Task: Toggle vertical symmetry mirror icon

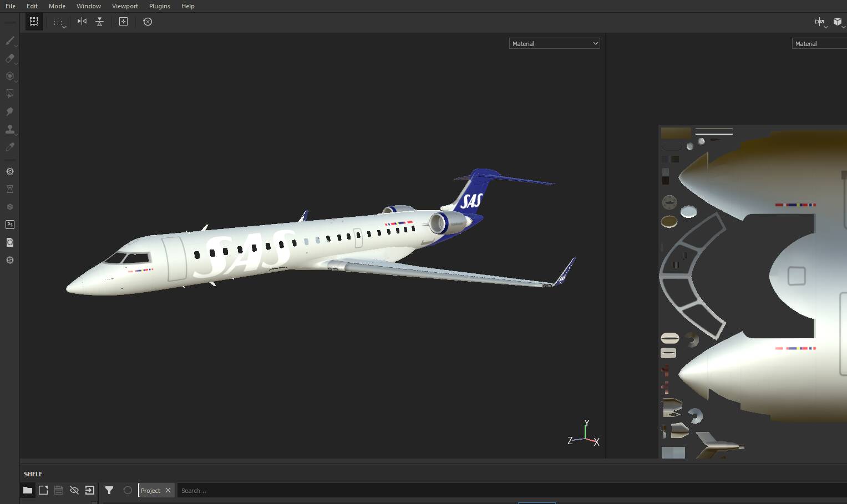Action: coord(100,22)
